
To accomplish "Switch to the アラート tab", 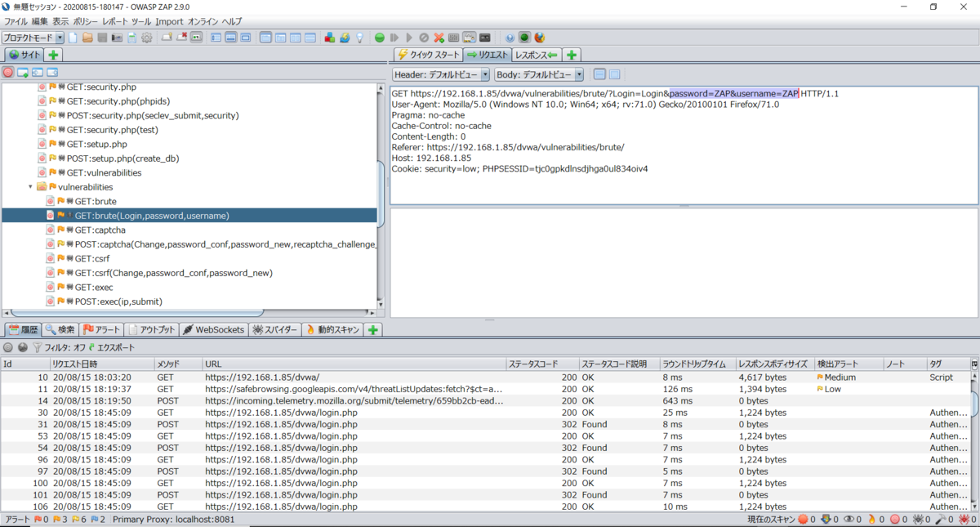I will pos(101,330).
